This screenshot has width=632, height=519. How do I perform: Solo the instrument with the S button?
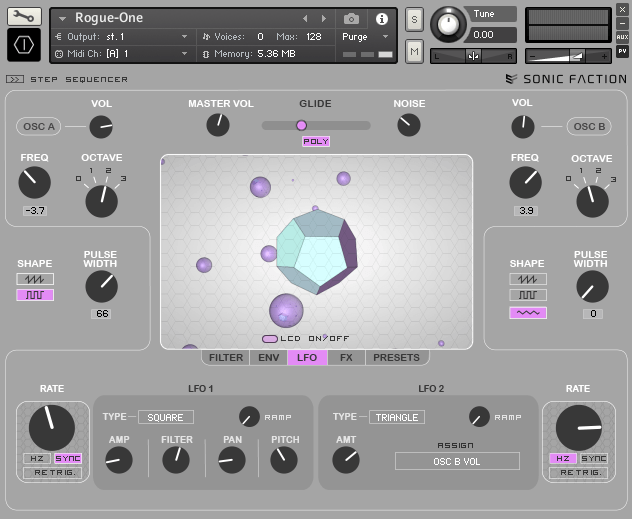click(414, 19)
